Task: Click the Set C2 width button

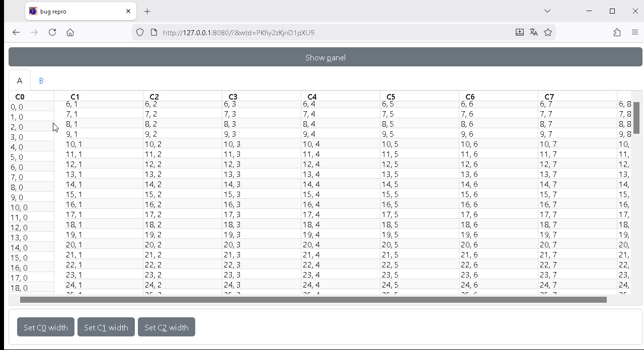Action: 167,327
